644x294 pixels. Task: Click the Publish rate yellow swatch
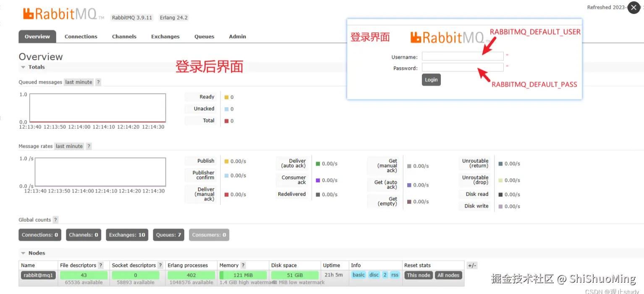click(x=227, y=161)
